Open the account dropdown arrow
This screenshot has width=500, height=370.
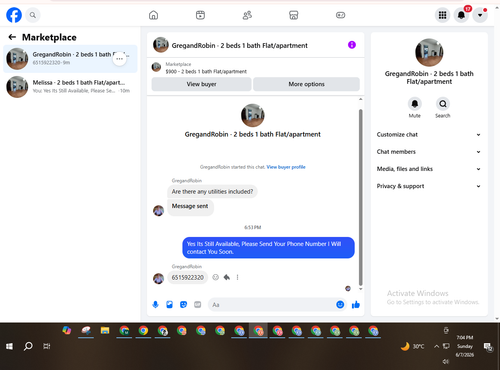coord(480,15)
